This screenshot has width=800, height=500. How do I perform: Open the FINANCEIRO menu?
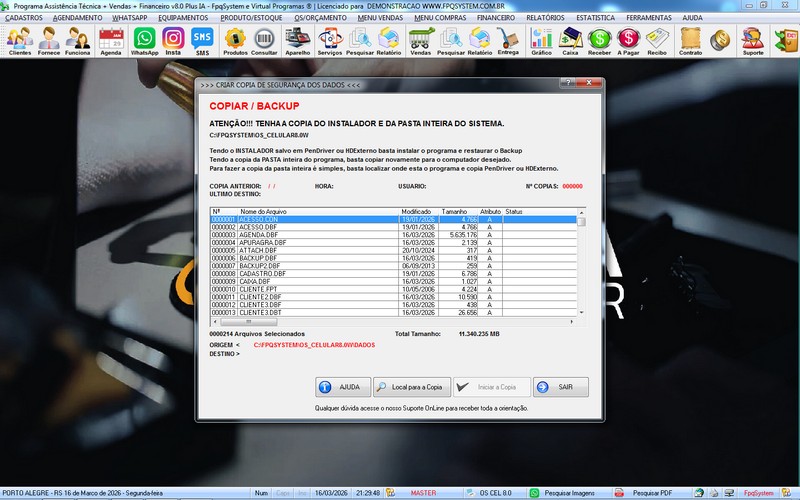[x=502, y=18]
